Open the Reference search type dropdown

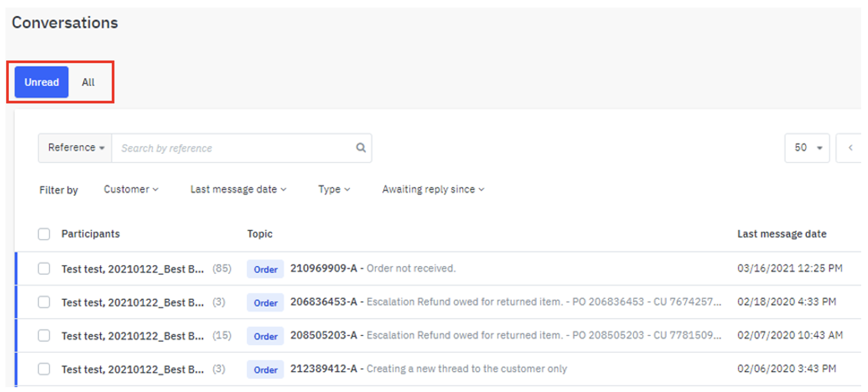75,148
